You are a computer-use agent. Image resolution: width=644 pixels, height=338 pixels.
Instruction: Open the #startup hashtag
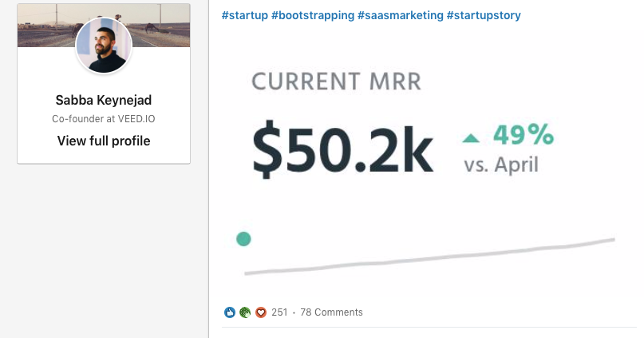pyautogui.click(x=245, y=15)
